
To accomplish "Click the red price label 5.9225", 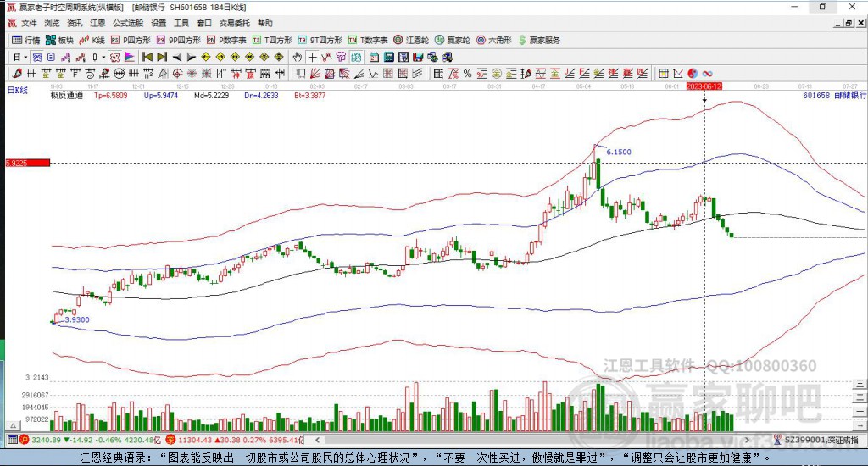I will (28, 163).
